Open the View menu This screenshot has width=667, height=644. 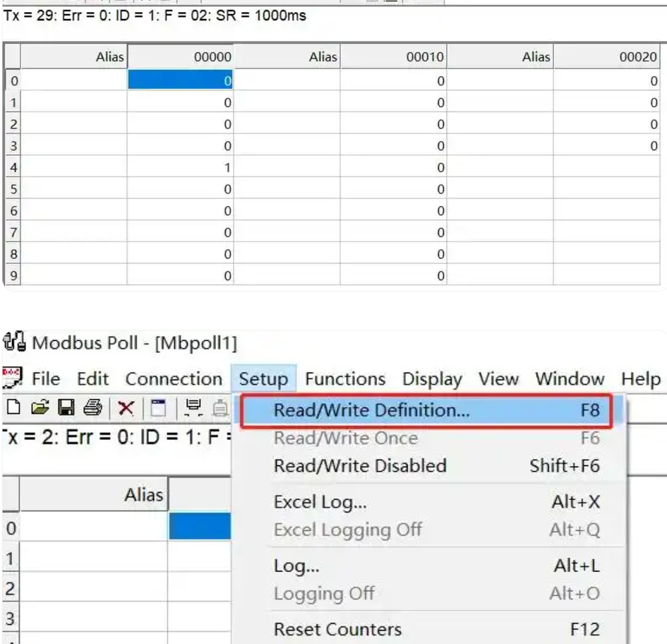(x=498, y=378)
